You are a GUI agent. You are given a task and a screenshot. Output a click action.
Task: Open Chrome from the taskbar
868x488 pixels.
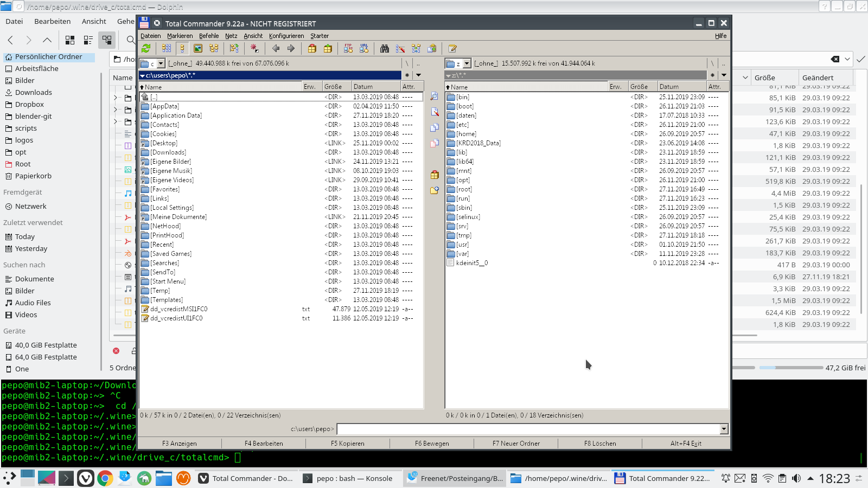[x=105, y=478]
